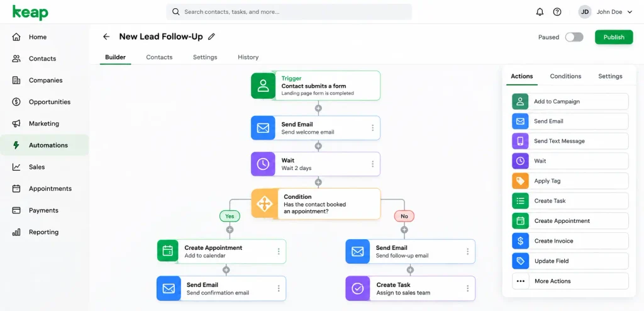Open the Contacts tab of automation
Image resolution: width=644 pixels, height=311 pixels.
tap(159, 57)
